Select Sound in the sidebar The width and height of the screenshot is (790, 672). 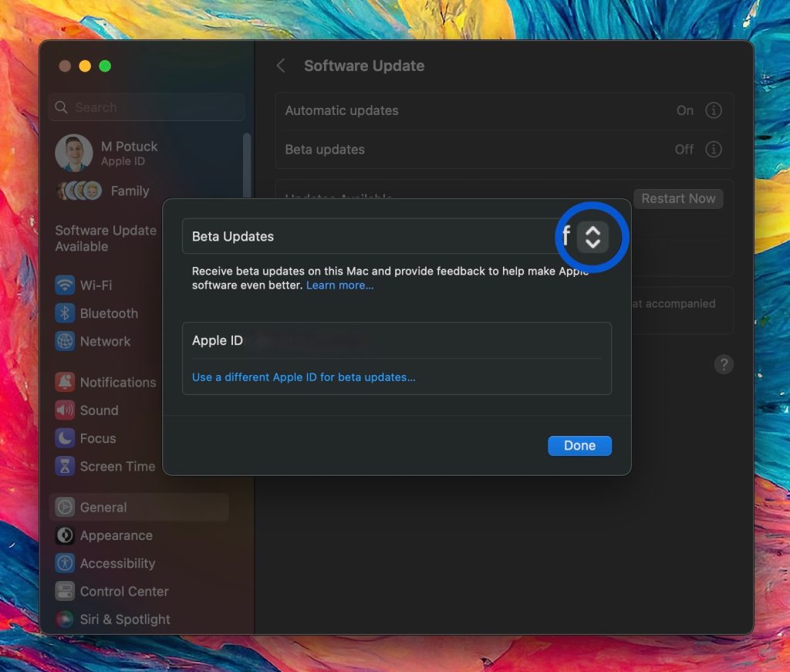pyautogui.click(x=99, y=410)
